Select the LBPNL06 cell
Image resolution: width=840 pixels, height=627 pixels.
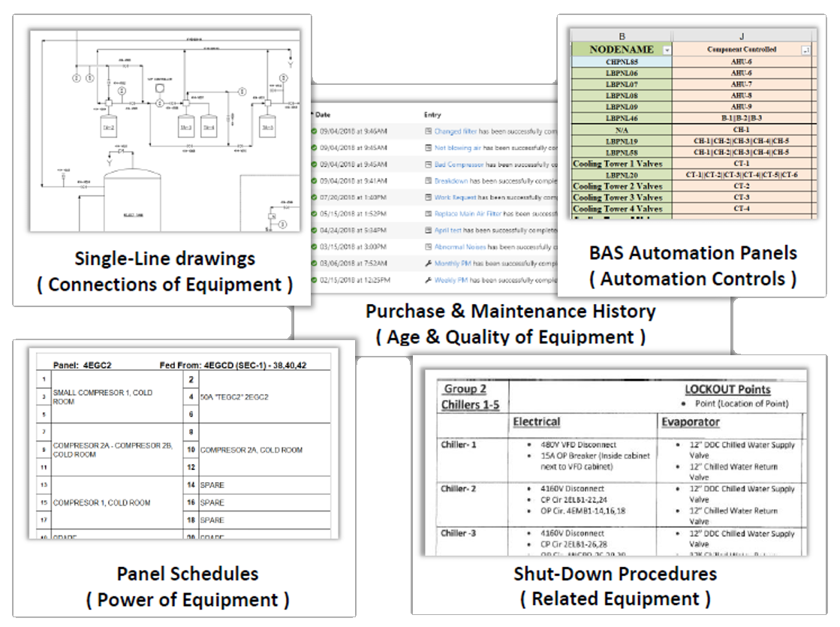pyautogui.click(x=622, y=73)
